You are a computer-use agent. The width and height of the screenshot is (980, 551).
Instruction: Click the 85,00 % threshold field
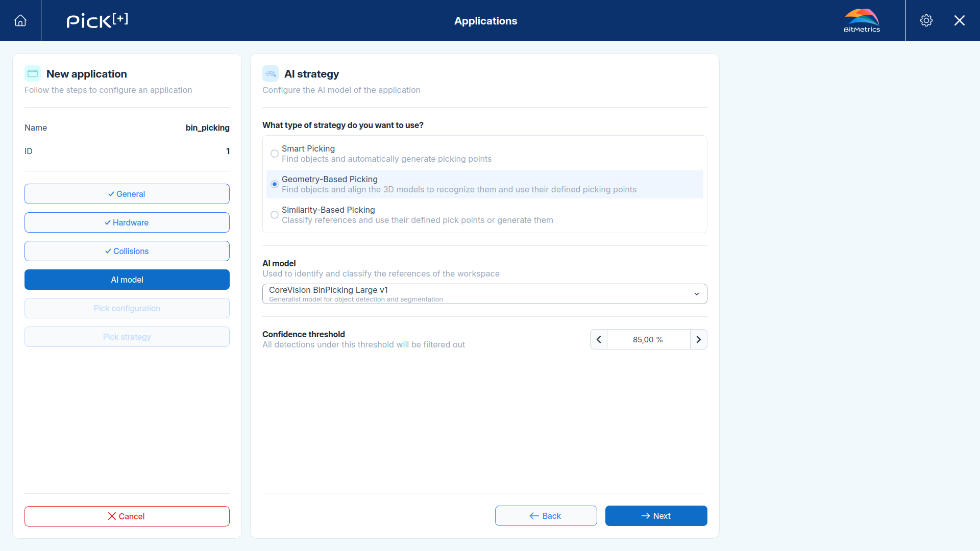648,339
